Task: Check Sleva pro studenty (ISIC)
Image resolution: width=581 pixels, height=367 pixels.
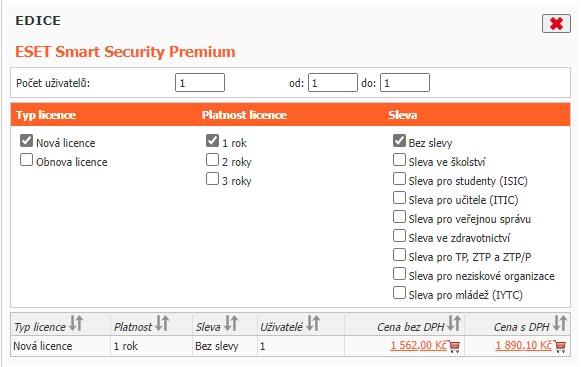Action: [x=399, y=179]
